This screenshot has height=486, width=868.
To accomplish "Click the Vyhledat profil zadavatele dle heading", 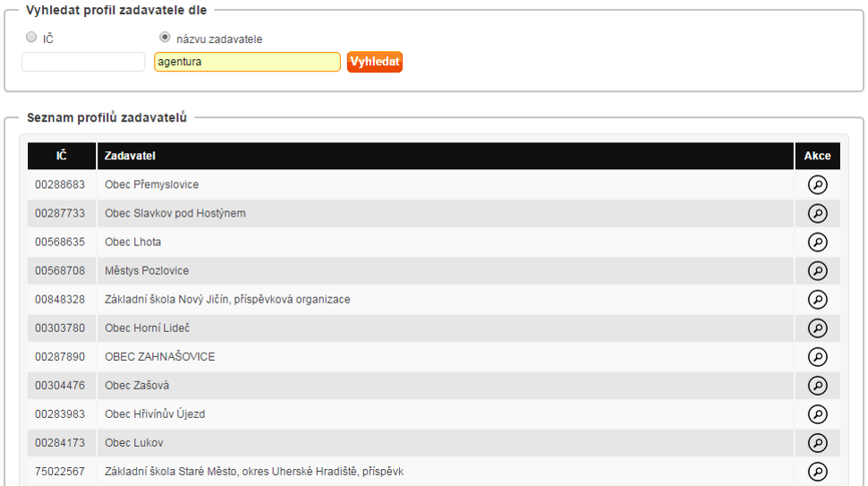I will tap(116, 10).
